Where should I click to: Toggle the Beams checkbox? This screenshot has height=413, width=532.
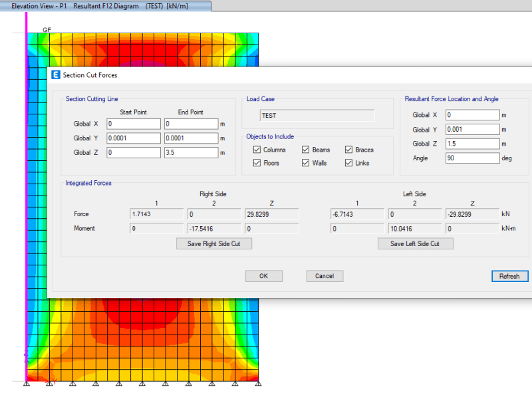(305, 150)
